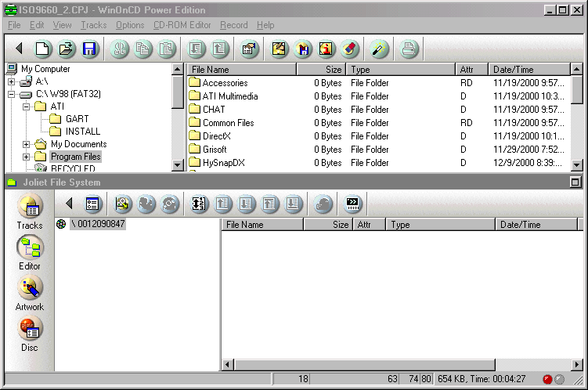Click the eraser icon in main toolbar
Image resolution: width=588 pixels, height=390 pixels.
tap(349, 49)
